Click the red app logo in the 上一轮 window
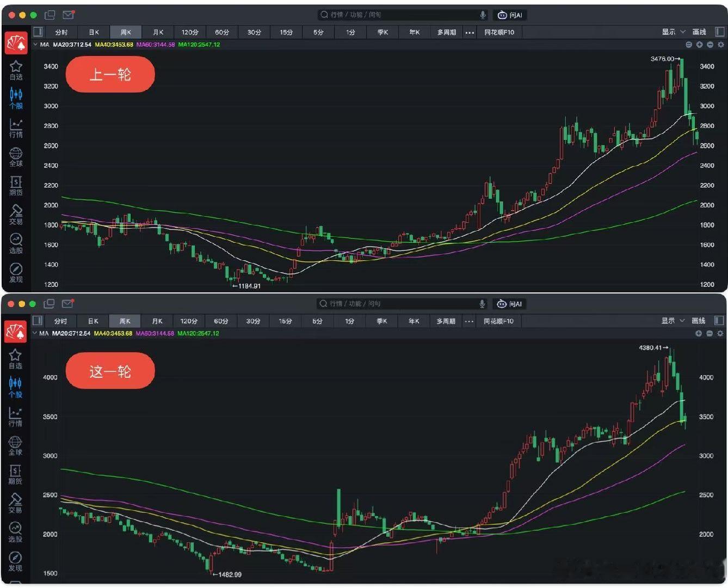 pyautogui.click(x=16, y=43)
